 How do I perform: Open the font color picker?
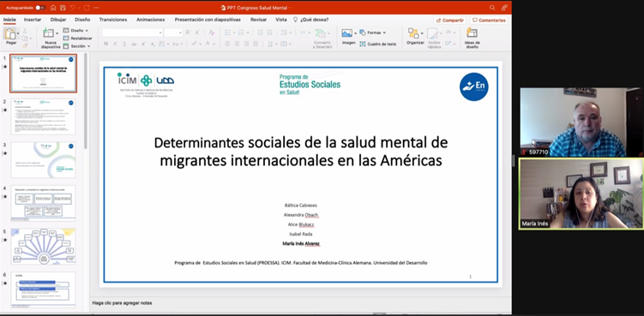pos(209,44)
